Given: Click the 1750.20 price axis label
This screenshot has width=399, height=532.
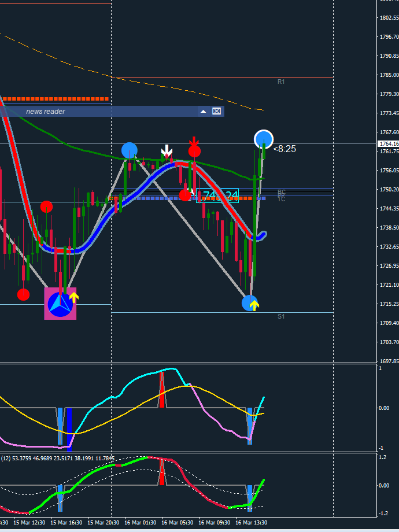Looking at the screenshot, I should (x=390, y=189).
